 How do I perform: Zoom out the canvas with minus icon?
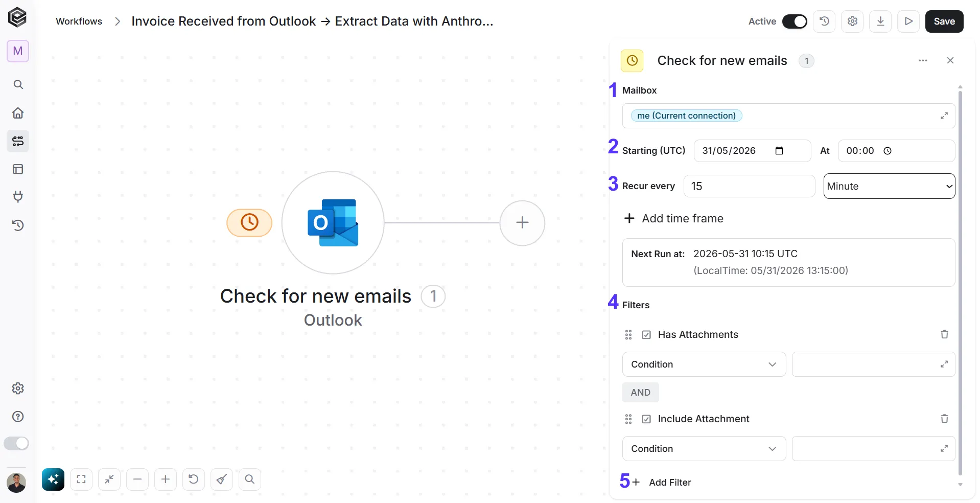pyautogui.click(x=137, y=479)
